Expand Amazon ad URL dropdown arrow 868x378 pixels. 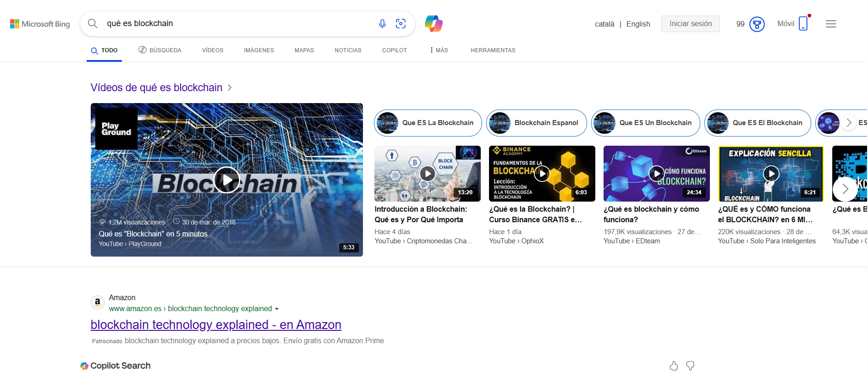click(277, 309)
